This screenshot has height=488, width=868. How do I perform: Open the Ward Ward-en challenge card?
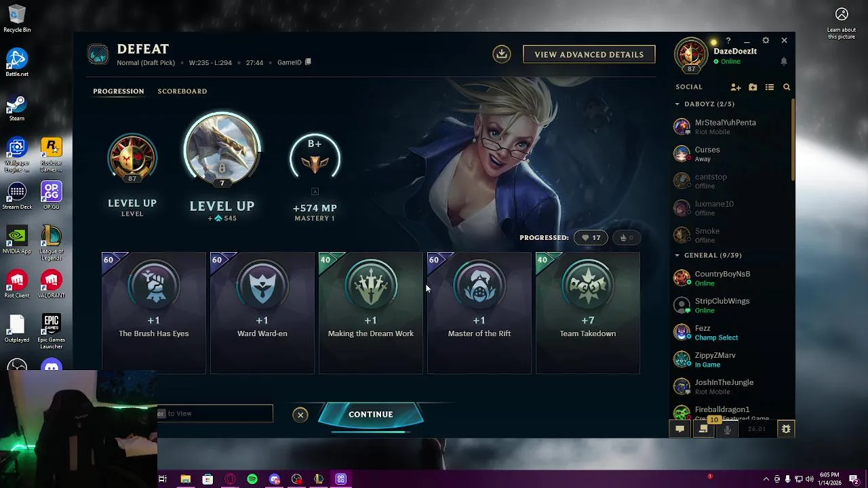262,312
